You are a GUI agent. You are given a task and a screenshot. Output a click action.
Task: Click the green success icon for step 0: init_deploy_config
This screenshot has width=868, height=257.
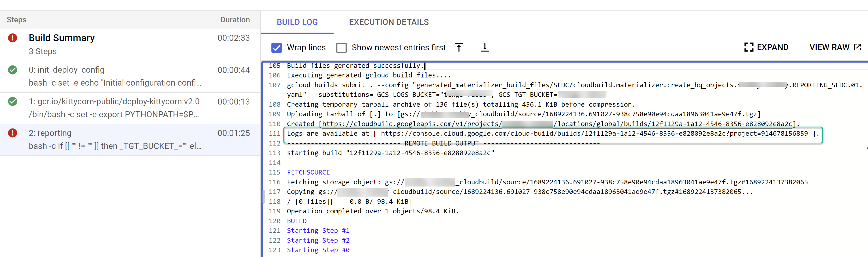tap(12, 70)
